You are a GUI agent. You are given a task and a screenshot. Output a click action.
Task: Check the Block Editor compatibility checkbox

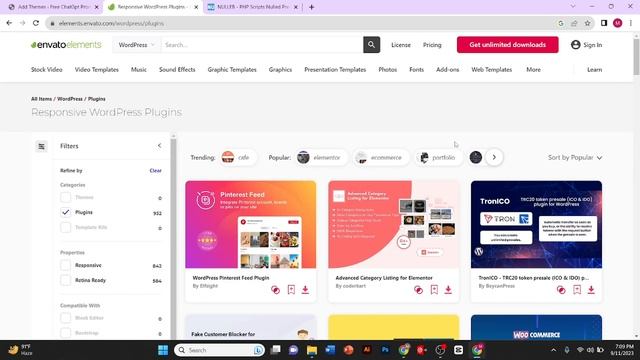click(65, 318)
